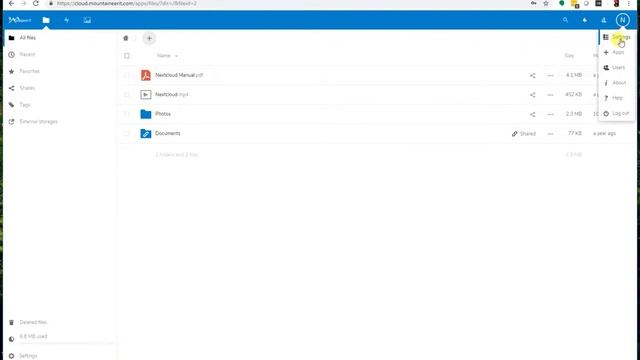
Task: Click the browser address bar URL
Action: [x=127, y=3]
